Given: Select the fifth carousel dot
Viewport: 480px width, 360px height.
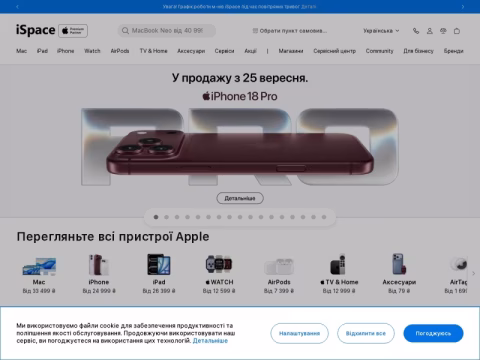Looking at the screenshot, I should 198,217.
